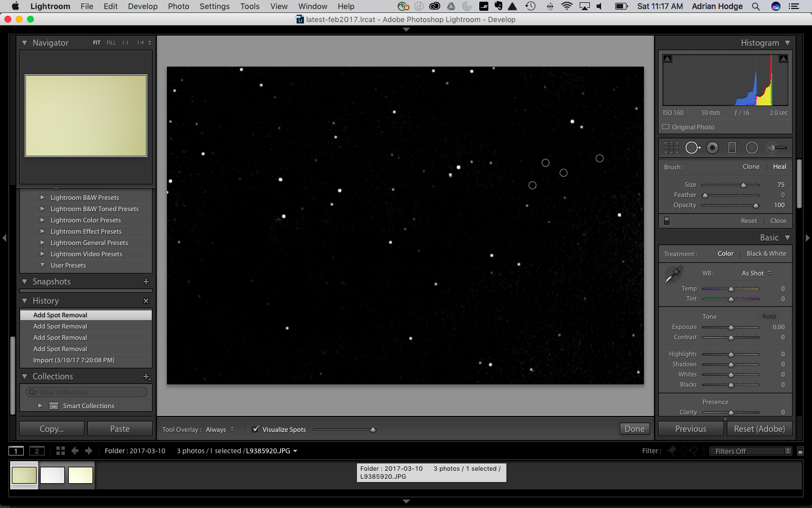Click the White Balance eyedropper tool
The image size is (812, 508).
[673, 274]
